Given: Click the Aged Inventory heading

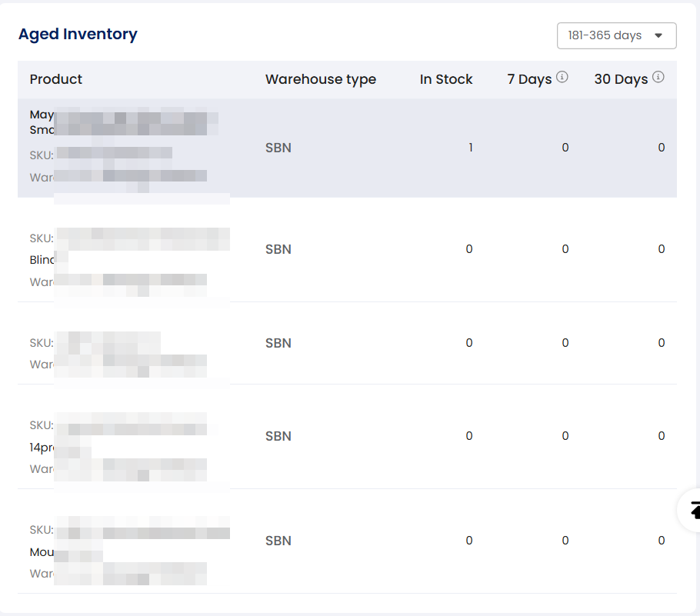Looking at the screenshot, I should coord(78,34).
